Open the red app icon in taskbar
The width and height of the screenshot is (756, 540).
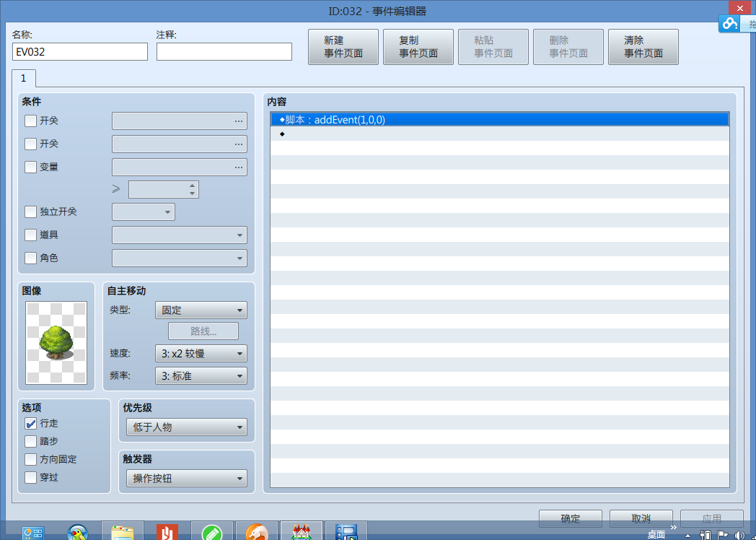(167, 532)
